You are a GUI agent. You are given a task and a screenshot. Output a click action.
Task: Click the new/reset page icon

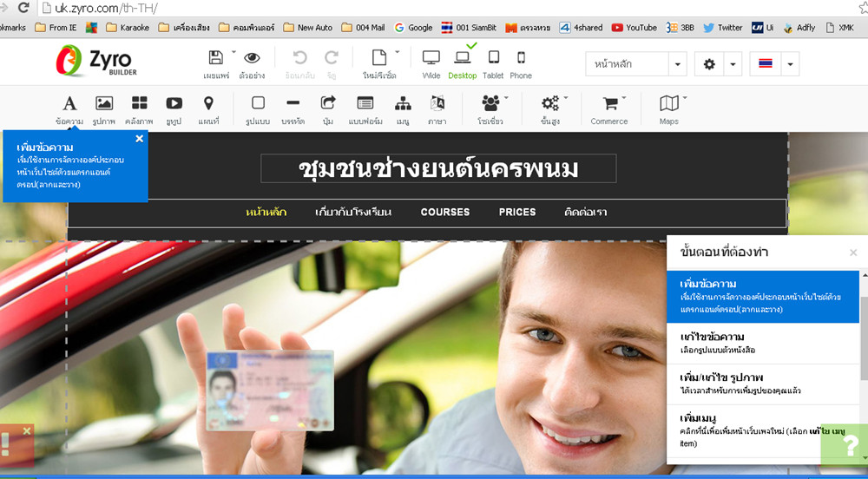(379, 57)
